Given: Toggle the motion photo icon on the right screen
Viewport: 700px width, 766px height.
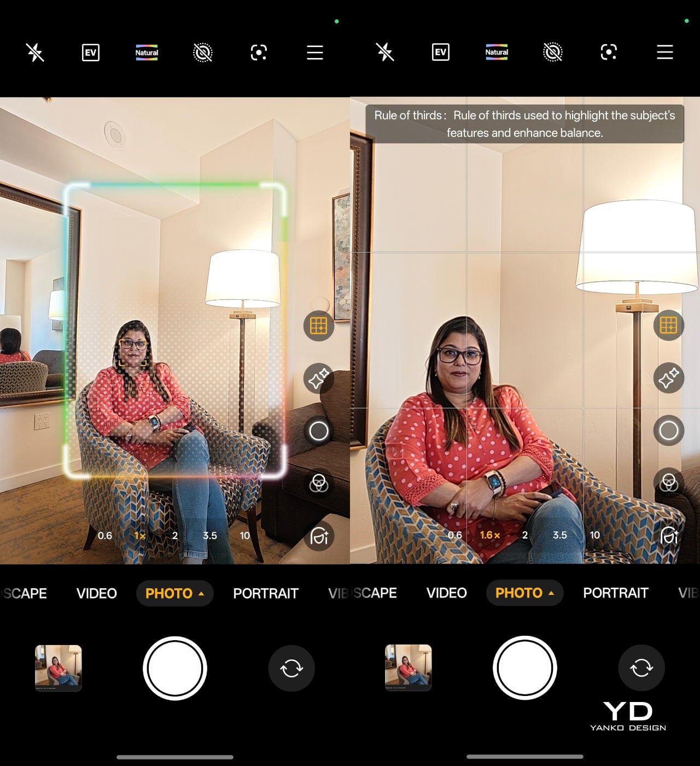Looking at the screenshot, I should [553, 53].
